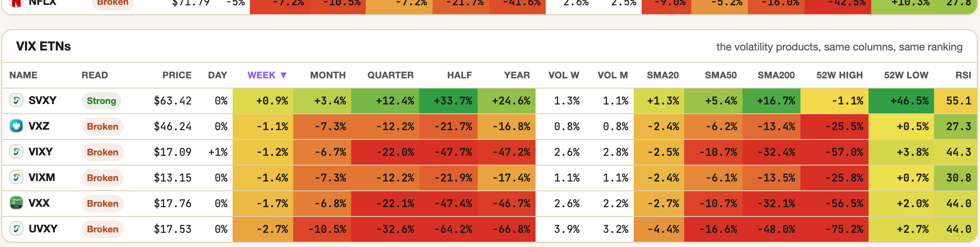
Task: Click SVXY's green +33.7% half cell
Action: tap(448, 101)
